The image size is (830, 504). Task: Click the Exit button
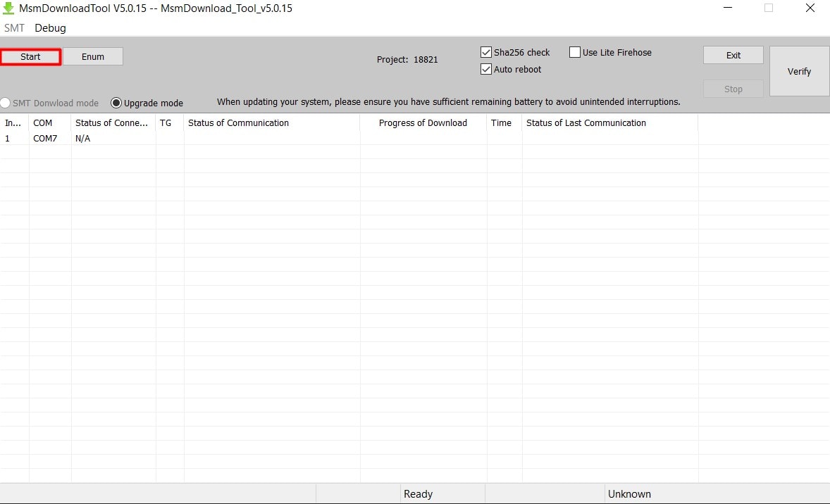[x=733, y=55]
